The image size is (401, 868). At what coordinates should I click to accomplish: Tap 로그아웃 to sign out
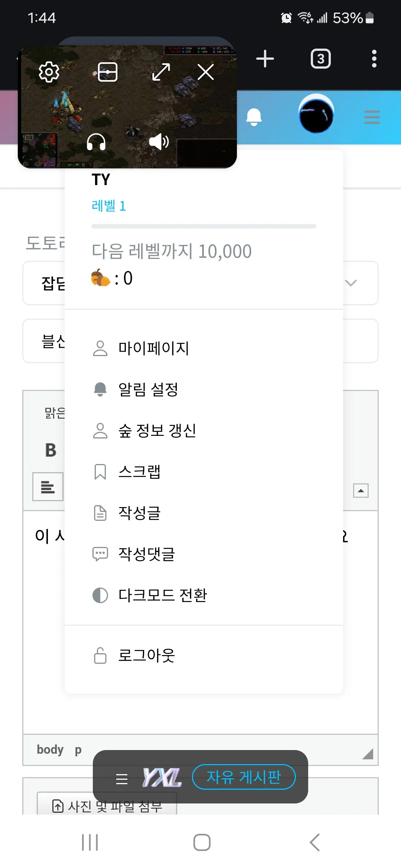pyautogui.click(x=146, y=655)
